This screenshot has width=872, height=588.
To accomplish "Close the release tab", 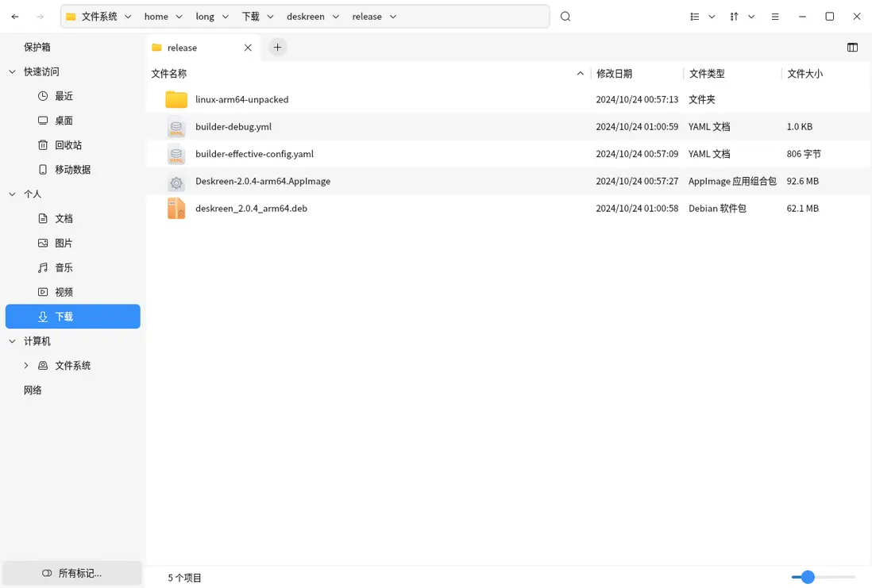I will (x=248, y=48).
